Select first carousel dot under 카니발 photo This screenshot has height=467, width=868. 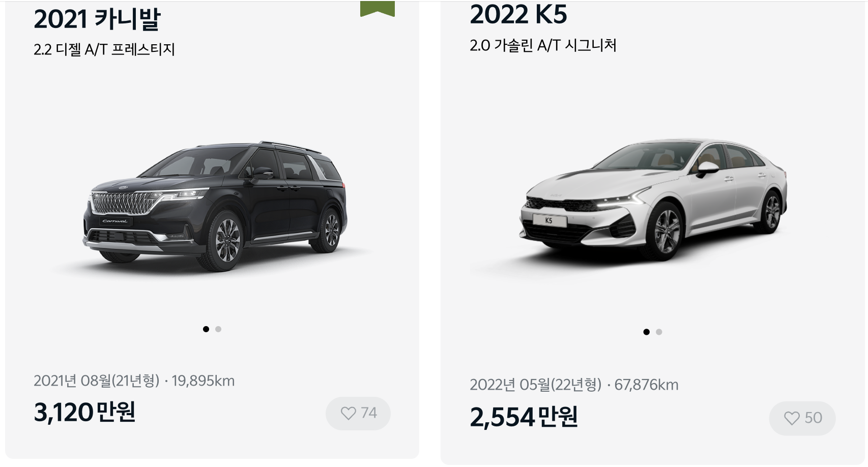(x=206, y=329)
